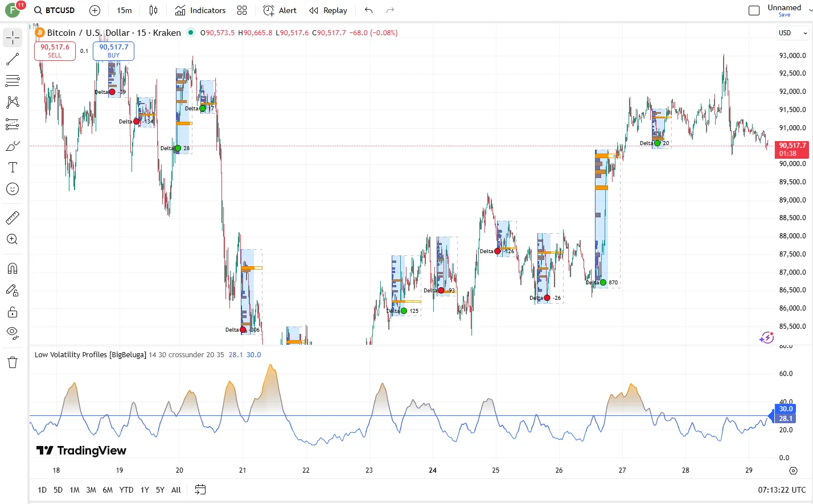
Task: Open the lightning bolt quick action icon
Action: 766,338
